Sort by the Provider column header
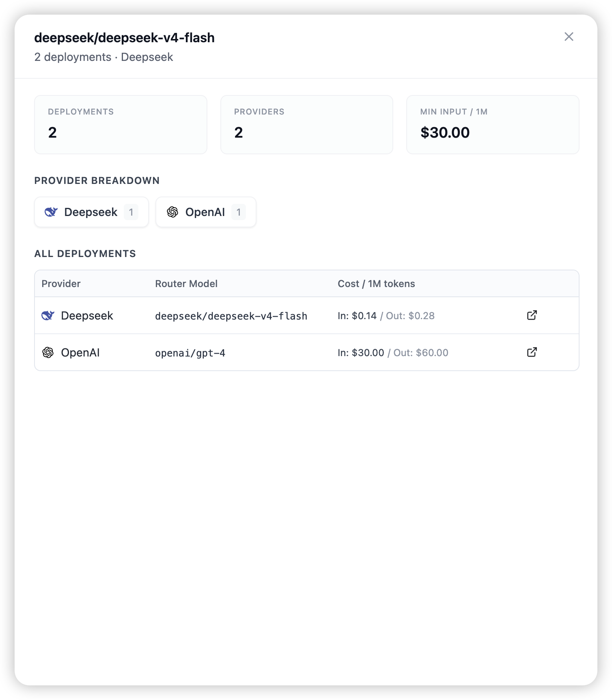The image size is (612, 700). click(x=61, y=283)
